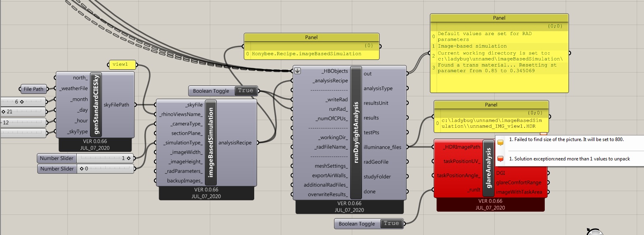Viewport: 644px width, 235px height.
Task: Click the overwriteResults_ input label
Action: click(x=328, y=194)
